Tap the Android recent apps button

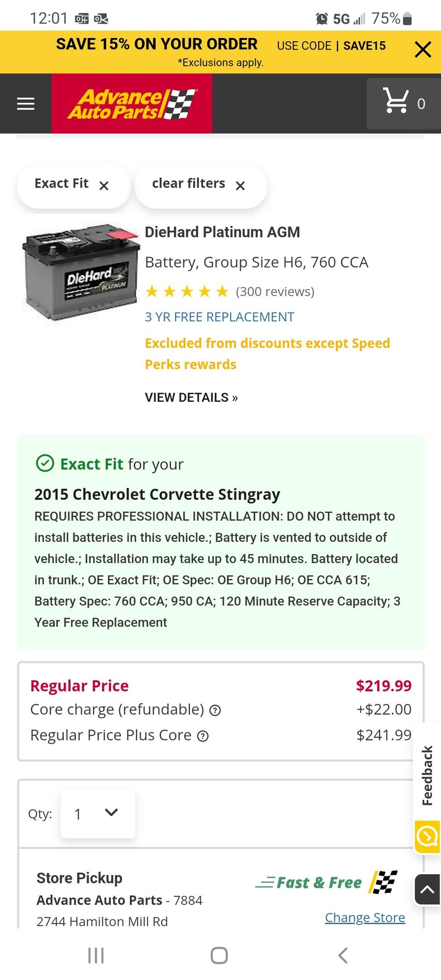click(96, 955)
